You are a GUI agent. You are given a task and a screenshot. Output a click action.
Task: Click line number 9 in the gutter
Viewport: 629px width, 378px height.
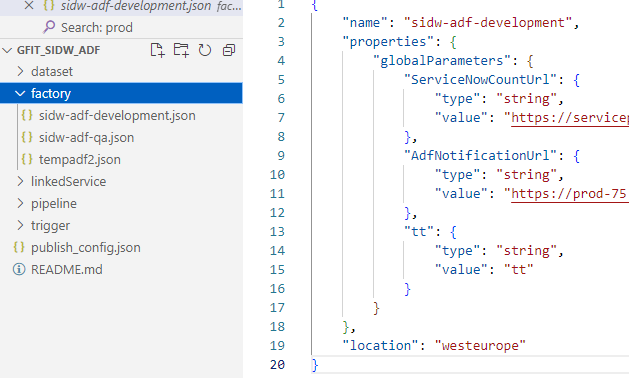coord(281,156)
